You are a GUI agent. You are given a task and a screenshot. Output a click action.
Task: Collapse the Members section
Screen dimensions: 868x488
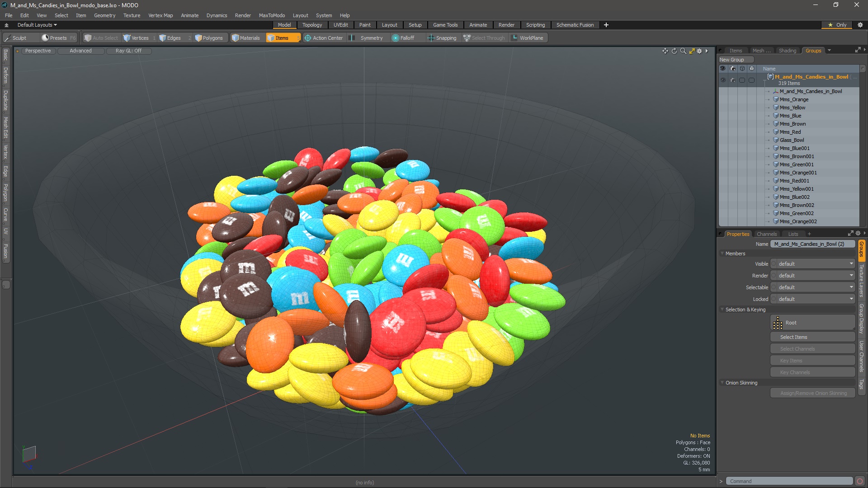(x=722, y=253)
